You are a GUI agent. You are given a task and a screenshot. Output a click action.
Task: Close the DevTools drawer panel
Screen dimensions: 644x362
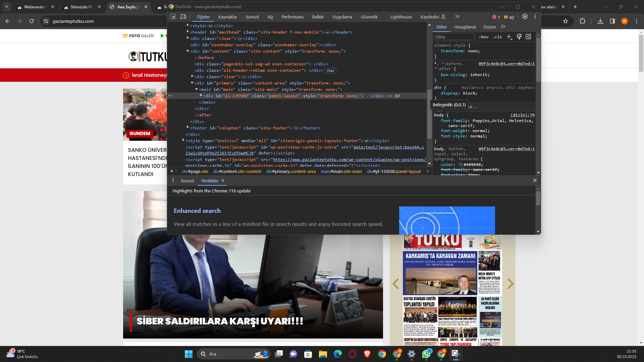coord(535,181)
